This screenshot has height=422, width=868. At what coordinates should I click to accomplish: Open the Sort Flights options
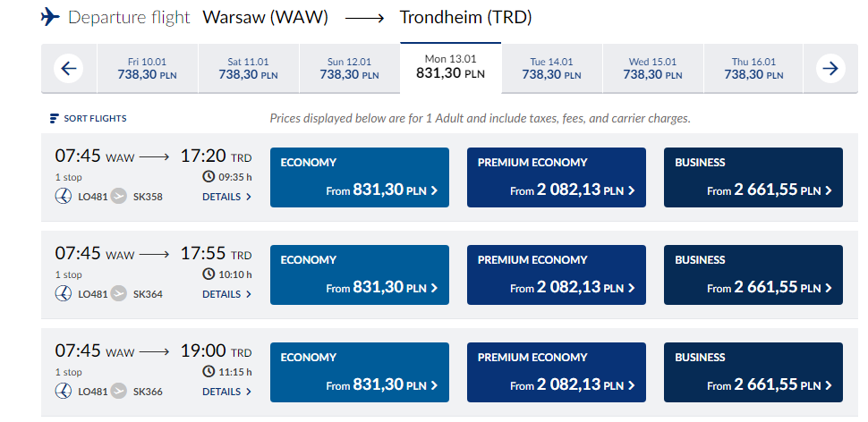[88, 118]
